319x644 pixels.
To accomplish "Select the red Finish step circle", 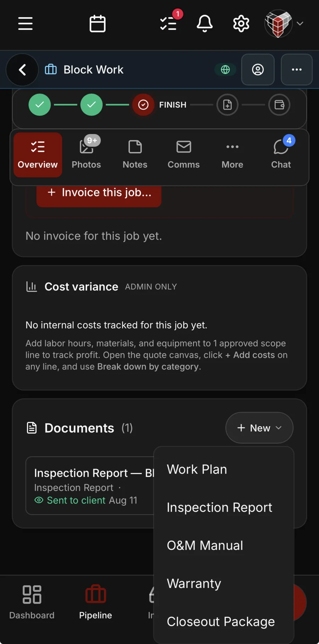I will [143, 104].
